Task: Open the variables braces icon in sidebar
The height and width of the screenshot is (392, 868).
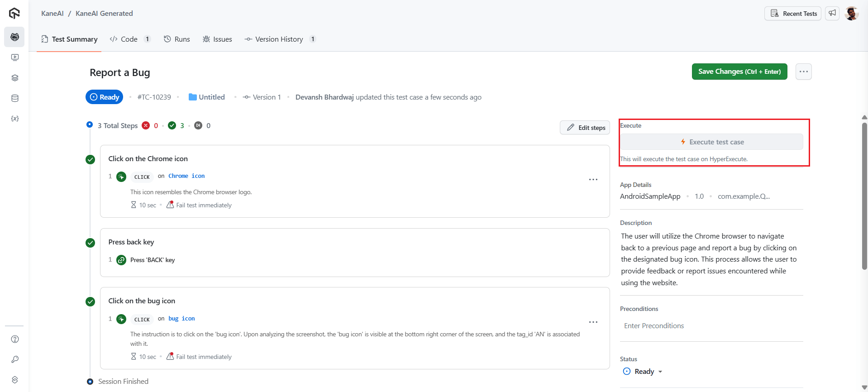Action: (14, 119)
